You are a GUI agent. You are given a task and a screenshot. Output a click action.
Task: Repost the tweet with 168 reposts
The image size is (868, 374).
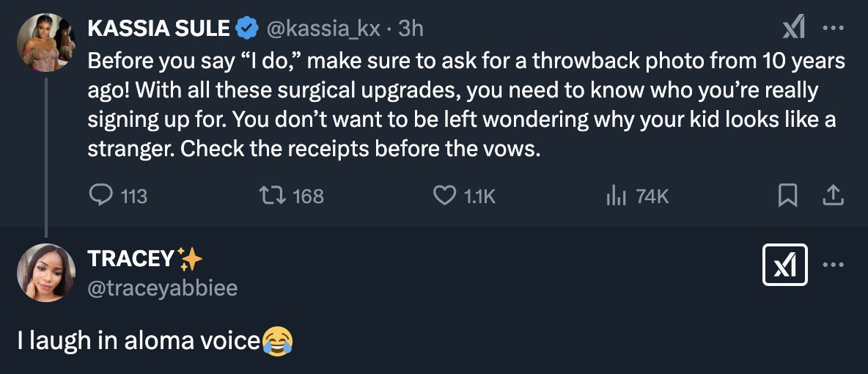(x=272, y=195)
